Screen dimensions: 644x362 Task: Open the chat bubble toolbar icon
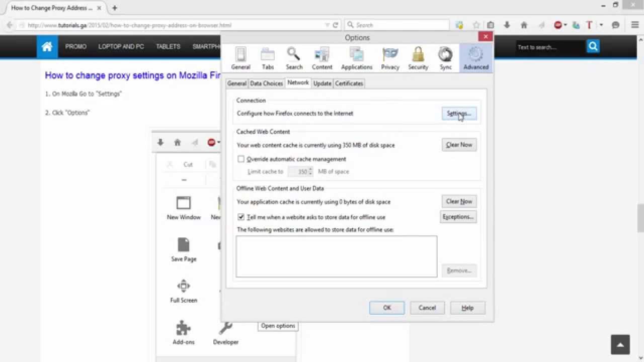point(615,25)
